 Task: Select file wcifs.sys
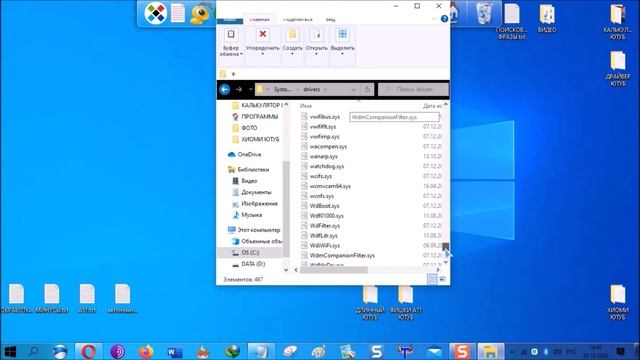click(x=321, y=176)
